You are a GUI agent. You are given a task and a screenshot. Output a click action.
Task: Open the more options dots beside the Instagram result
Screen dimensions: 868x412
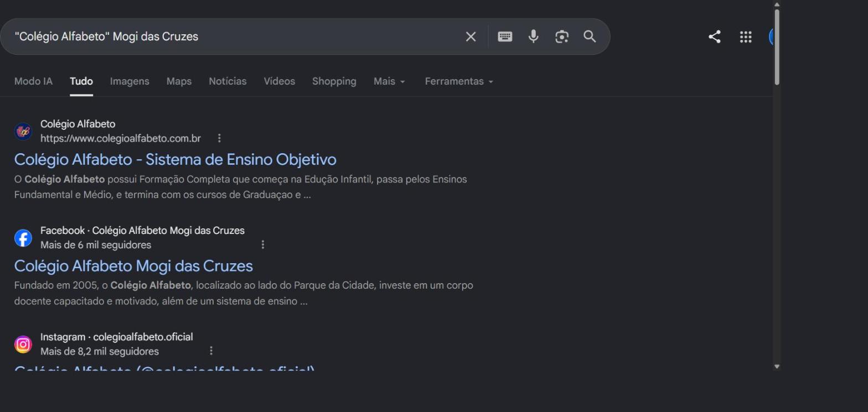(x=211, y=351)
